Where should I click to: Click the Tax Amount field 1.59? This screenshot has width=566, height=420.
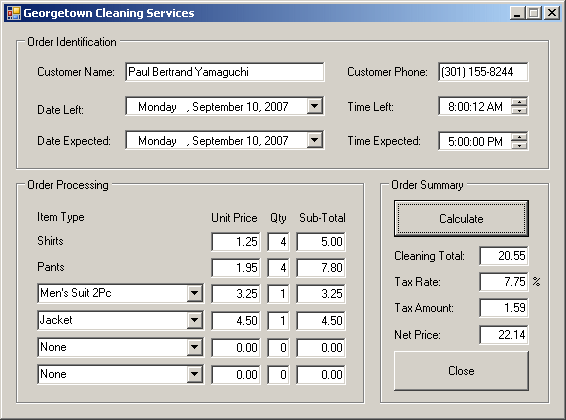point(504,308)
